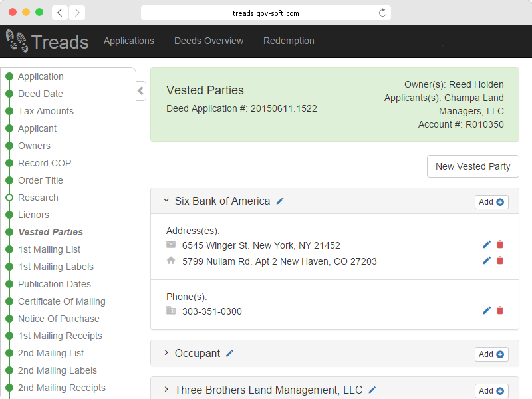This screenshot has width=532, height=399.
Task: Collapse the Six Bank of America section
Action: [166, 201]
